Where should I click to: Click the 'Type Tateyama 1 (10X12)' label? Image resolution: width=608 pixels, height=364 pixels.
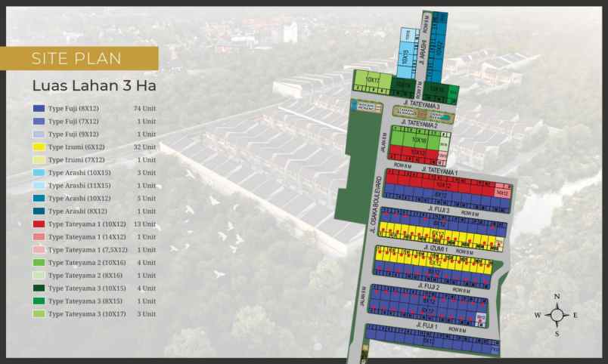point(87,224)
